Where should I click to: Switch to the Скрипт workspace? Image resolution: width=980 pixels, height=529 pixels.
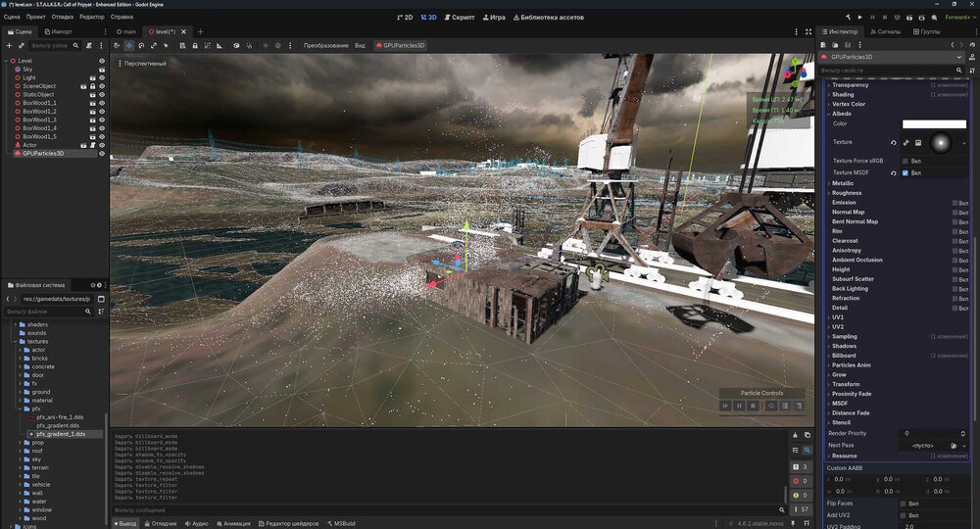[x=460, y=18]
